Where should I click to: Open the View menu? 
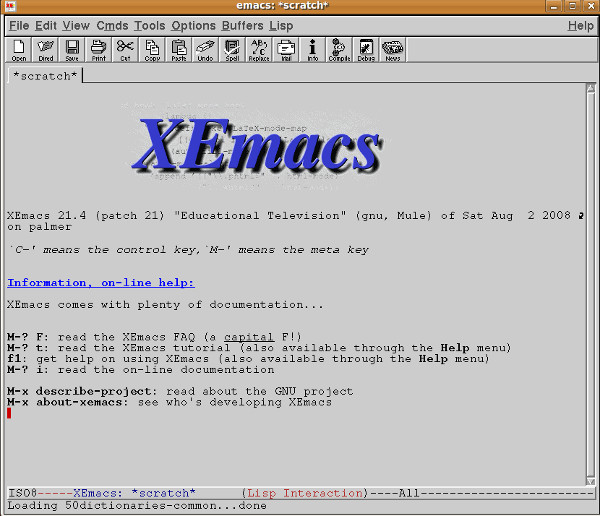tap(76, 26)
